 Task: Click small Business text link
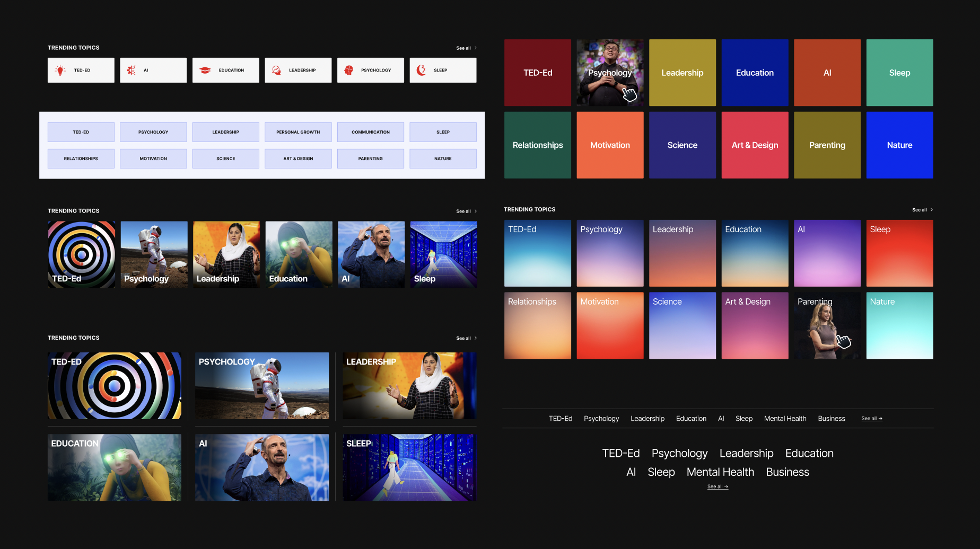click(x=832, y=419)
